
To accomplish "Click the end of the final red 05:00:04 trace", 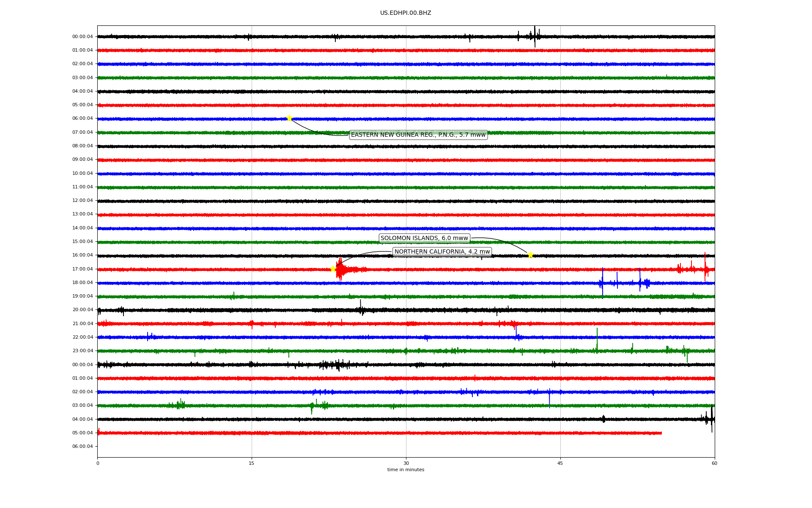I will [x=661, y=433].
